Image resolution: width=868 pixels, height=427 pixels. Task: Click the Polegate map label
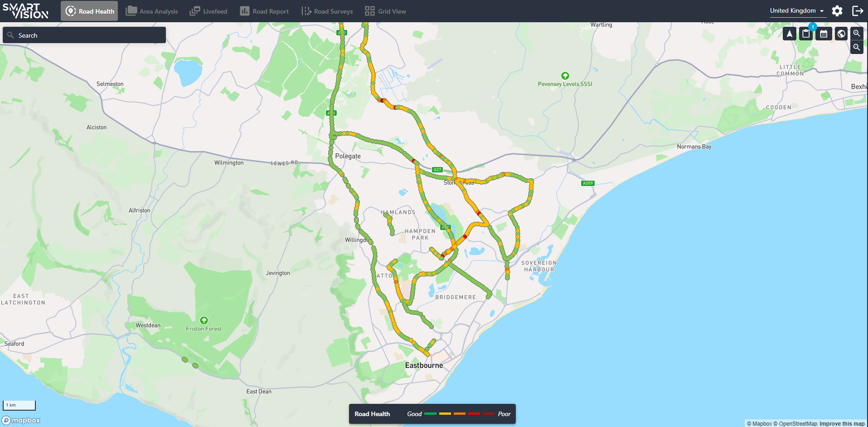(348, 156)
